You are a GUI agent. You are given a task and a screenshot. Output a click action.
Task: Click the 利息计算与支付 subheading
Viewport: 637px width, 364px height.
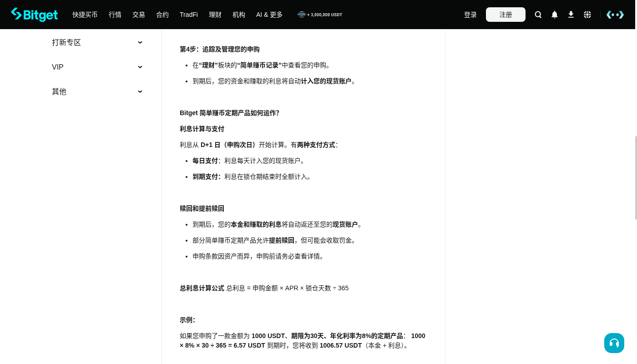tap(202, 129)
